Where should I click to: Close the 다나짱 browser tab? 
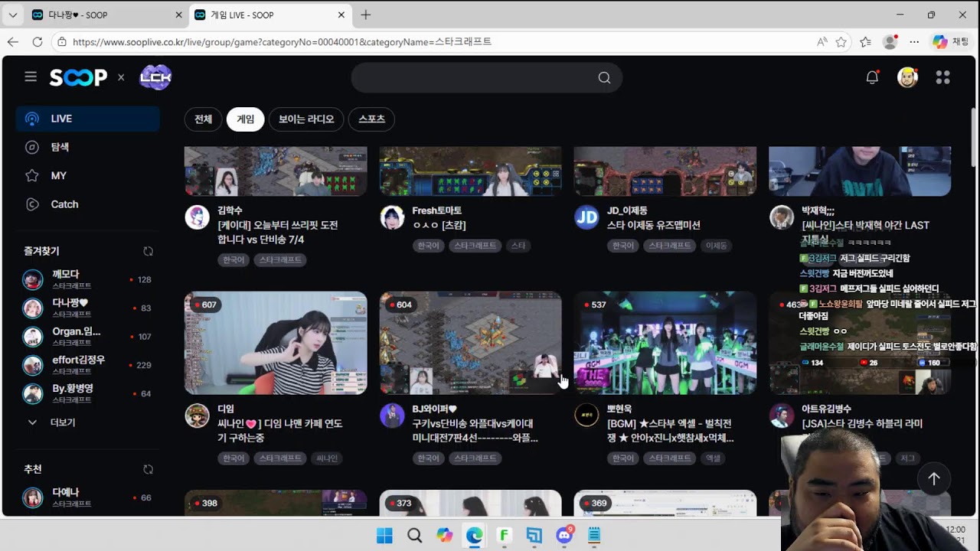click(178, 15)
